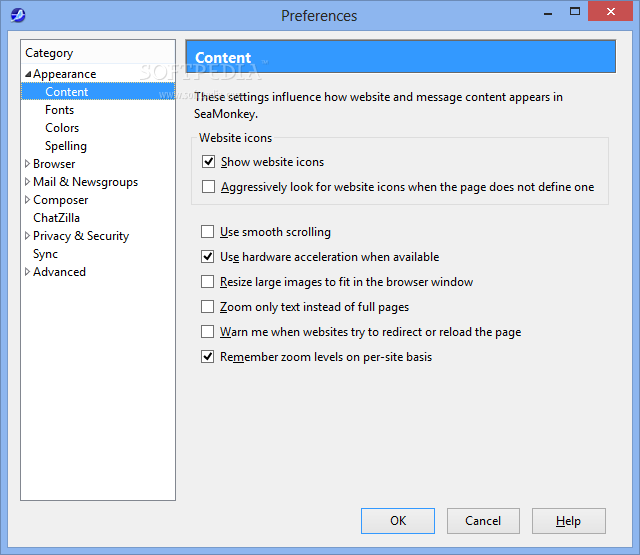The image size is (640, 555).
Task: Open the Fonts preferences pane
Action: [x=60, y=110]
